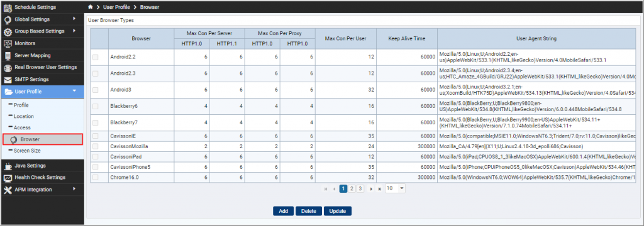Go to page 2 of table
Viewport: 644px width, 226px height.
coord(352,189)
